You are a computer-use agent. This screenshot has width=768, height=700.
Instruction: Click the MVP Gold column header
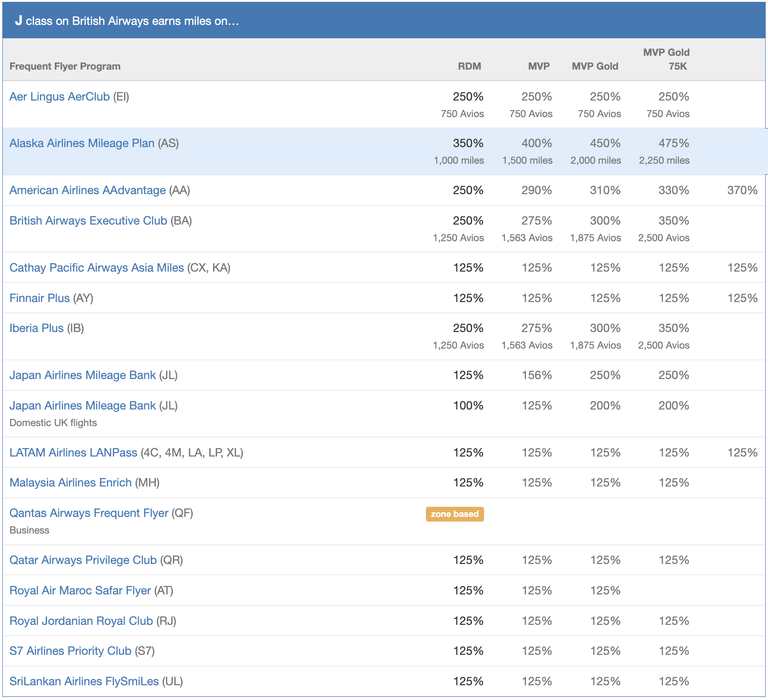point(595,66)
